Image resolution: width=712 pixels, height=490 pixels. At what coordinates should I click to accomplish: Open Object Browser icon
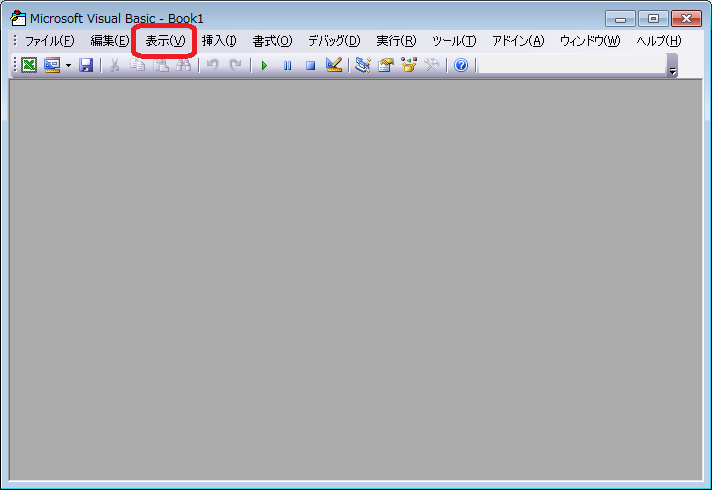409,65
